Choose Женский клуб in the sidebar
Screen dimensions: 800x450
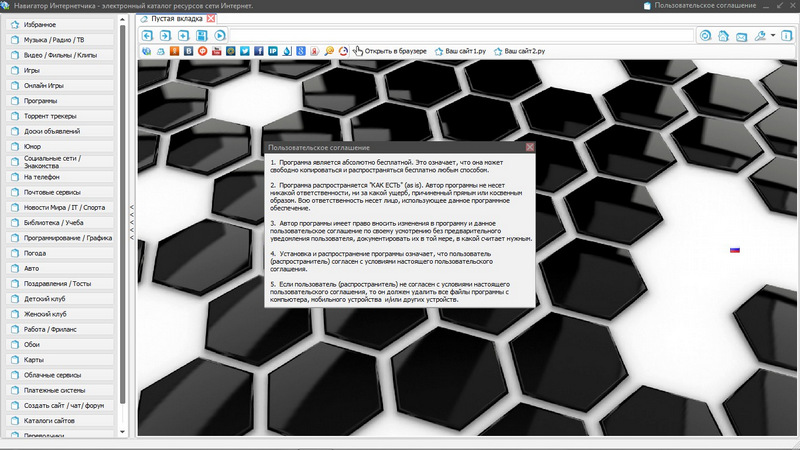tap(60, 314)
